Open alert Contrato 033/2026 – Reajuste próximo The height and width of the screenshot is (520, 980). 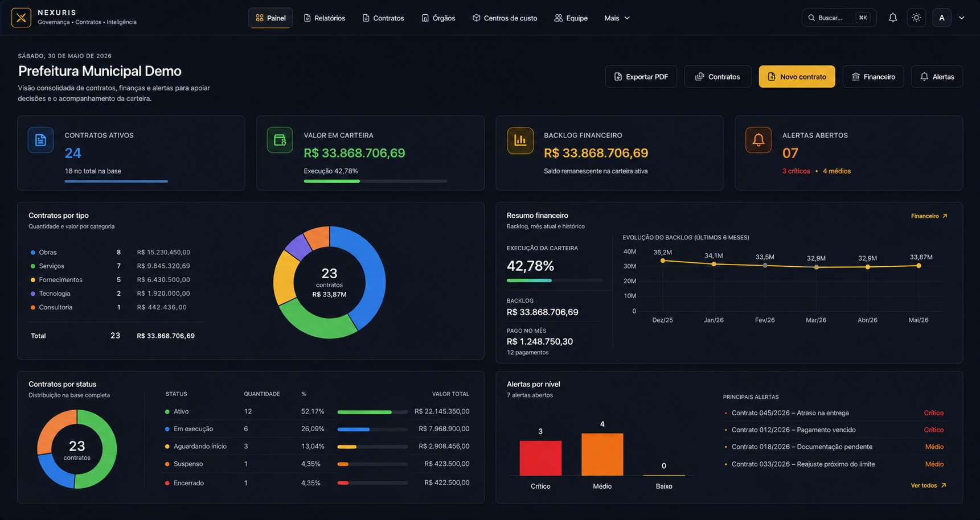pos(834,464)
